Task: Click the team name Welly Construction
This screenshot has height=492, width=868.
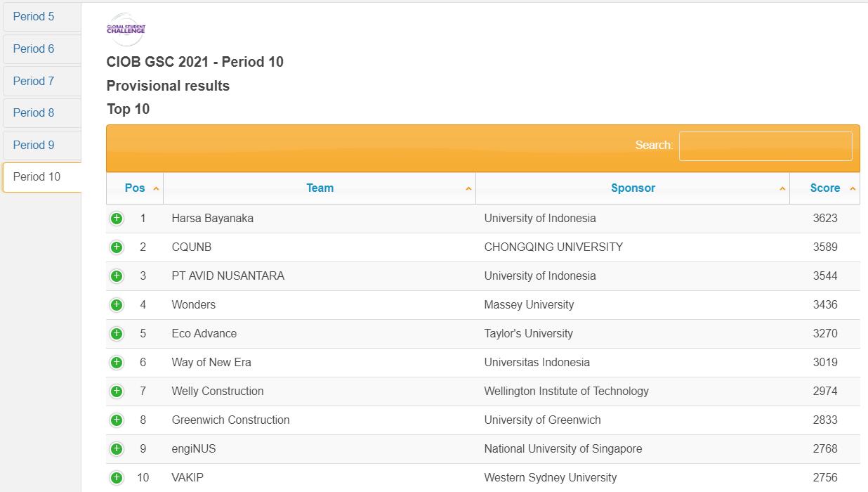Action: click(218, 391)
